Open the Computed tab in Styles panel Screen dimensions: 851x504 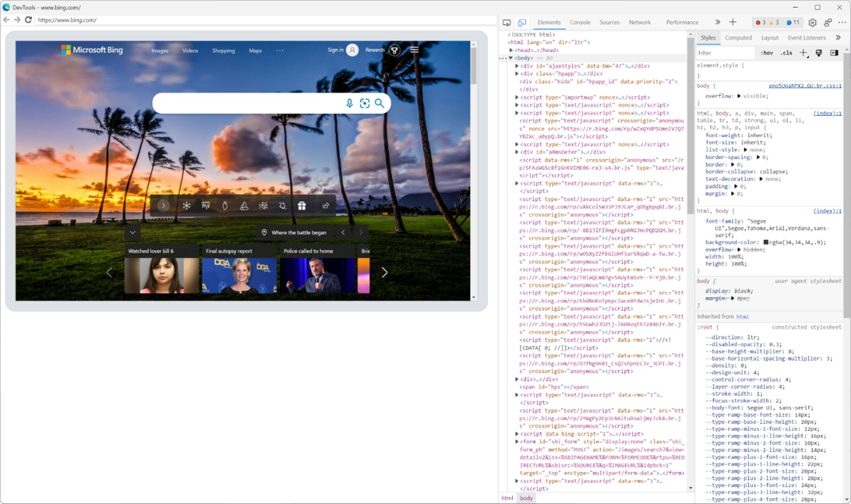tap(738, 38)
